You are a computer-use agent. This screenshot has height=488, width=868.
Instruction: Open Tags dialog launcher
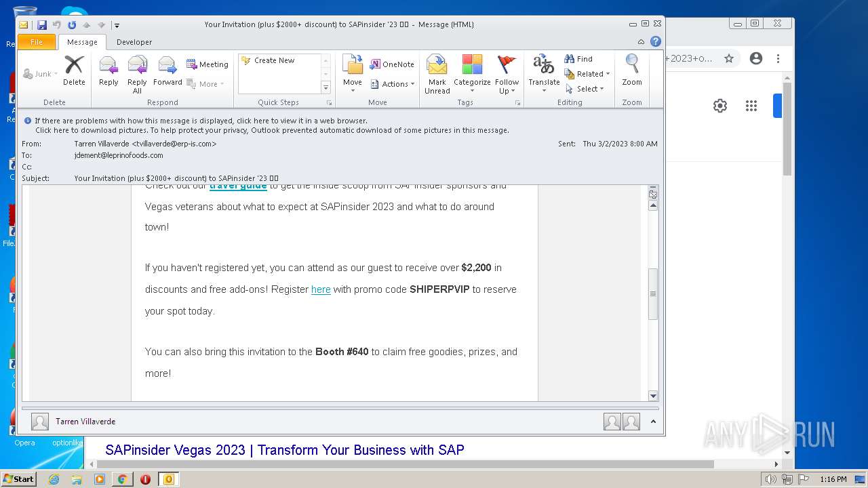518,103
